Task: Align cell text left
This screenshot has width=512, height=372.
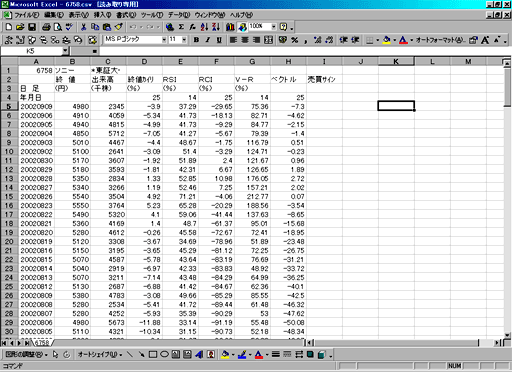Action: pos(233,40)
